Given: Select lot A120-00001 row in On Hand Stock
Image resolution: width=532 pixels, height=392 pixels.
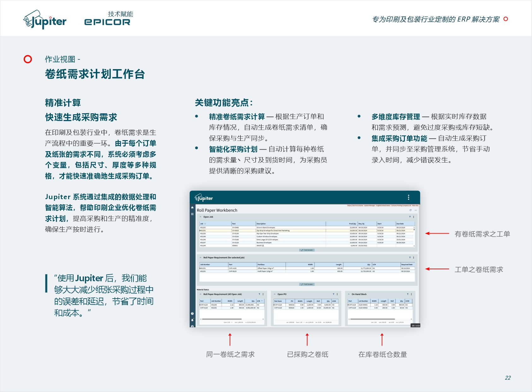Looking at the screenshot, I should tap(380, 305).
